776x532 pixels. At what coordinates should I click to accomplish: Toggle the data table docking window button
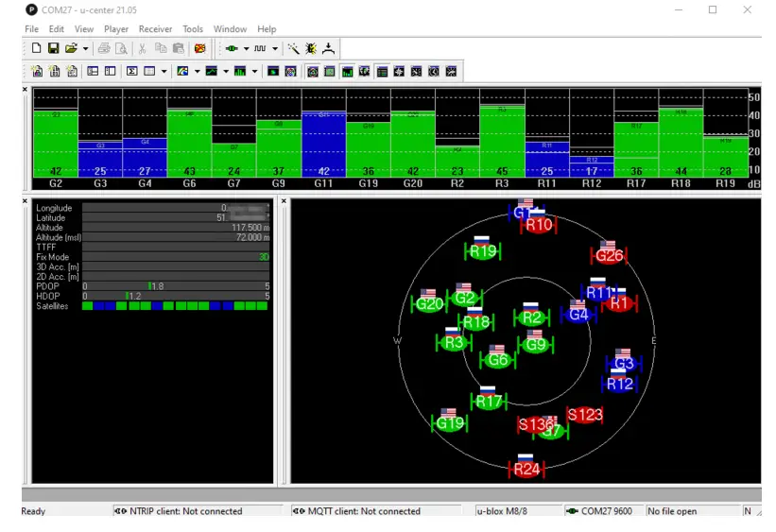(x=382, y=71)
